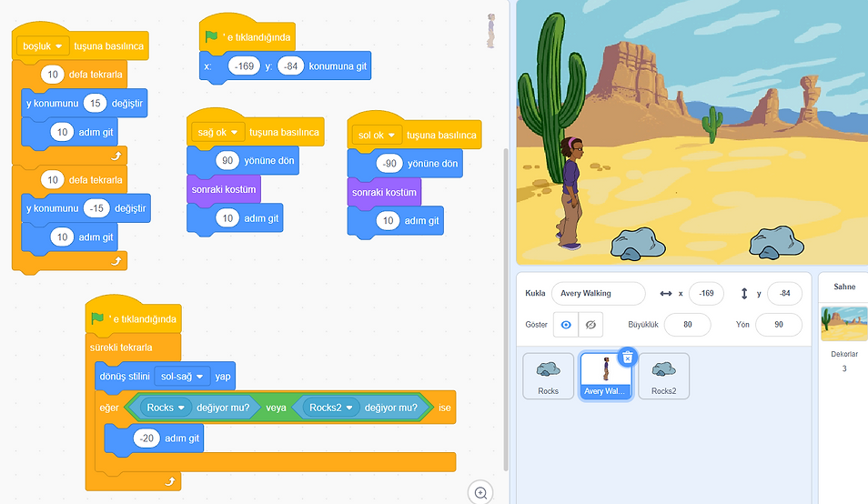Click the sprite x position field -169
Screen dimensions: 868x504
pyautogui.click(x=706, y=293)
